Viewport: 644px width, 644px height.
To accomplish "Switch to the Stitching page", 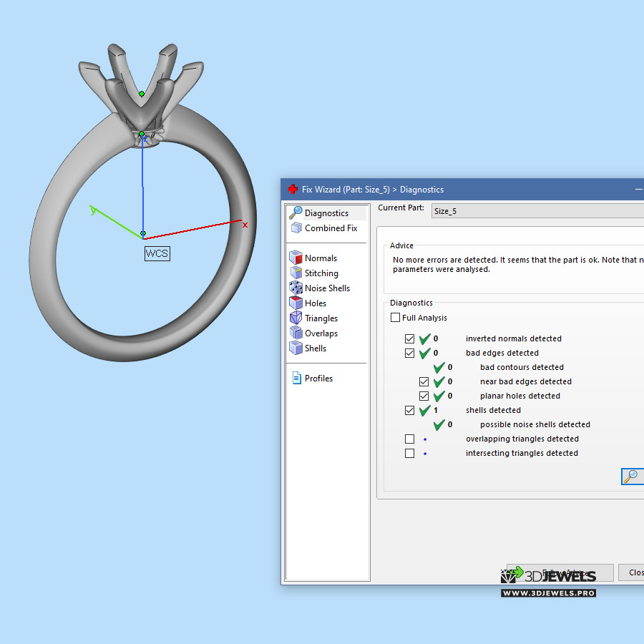I will tap(321, 273).
